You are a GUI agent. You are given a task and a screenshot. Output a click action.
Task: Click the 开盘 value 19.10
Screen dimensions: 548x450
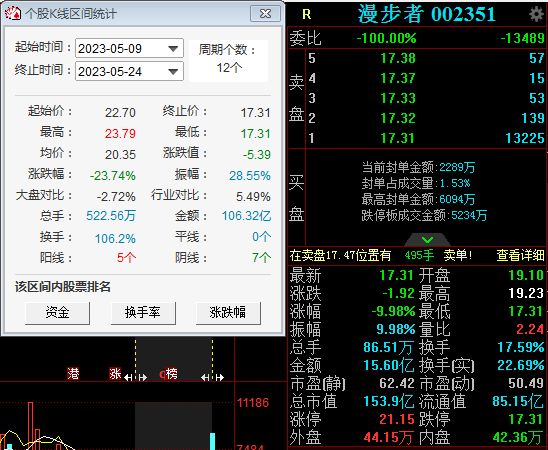(526, 275)
